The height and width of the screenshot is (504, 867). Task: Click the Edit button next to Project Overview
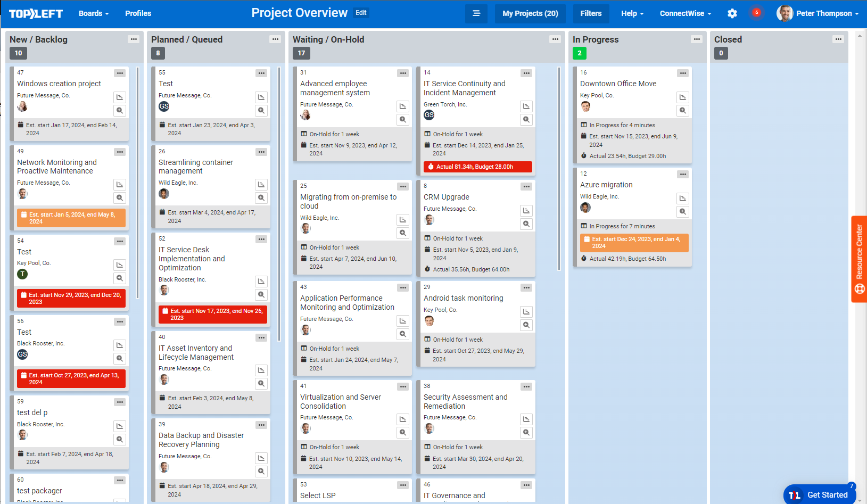pyautogui.click(x=361, y=13)
